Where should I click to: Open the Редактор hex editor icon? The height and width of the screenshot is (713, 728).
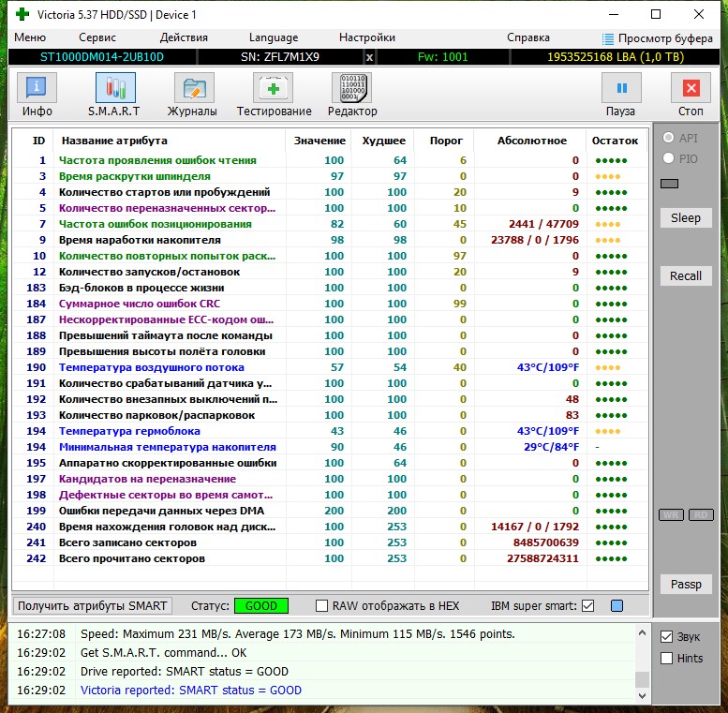point(352,87)
